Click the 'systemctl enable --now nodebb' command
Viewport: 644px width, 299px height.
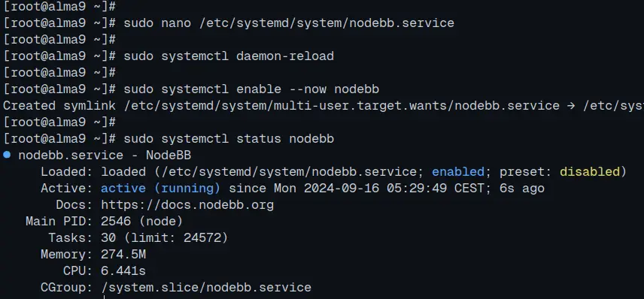(270, 89)
